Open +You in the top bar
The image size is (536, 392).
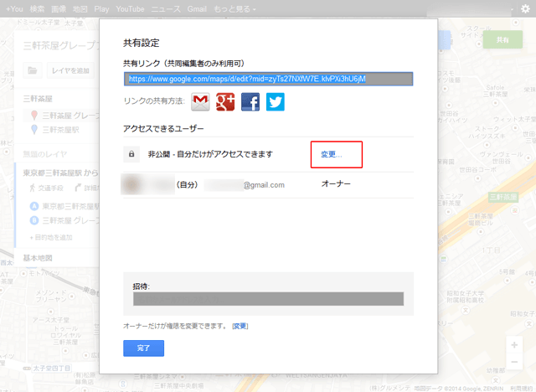coord(14,9)
